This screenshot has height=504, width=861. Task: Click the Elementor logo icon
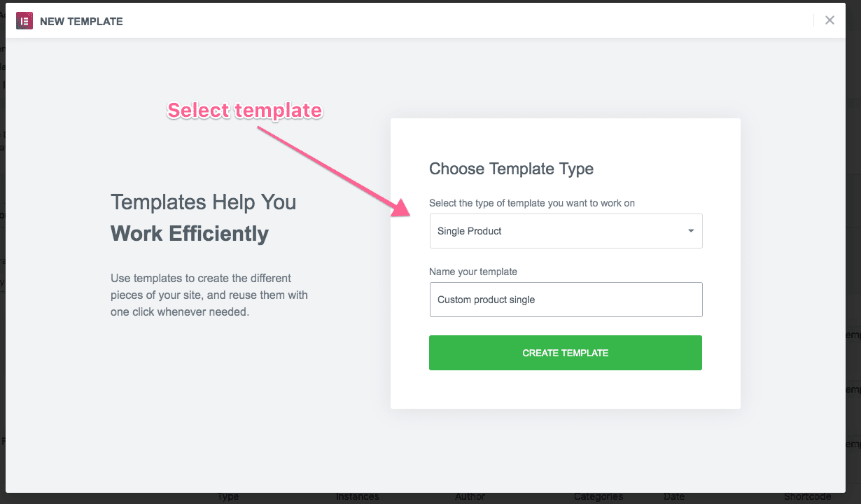pyautogui.click(x=24, y=21)
